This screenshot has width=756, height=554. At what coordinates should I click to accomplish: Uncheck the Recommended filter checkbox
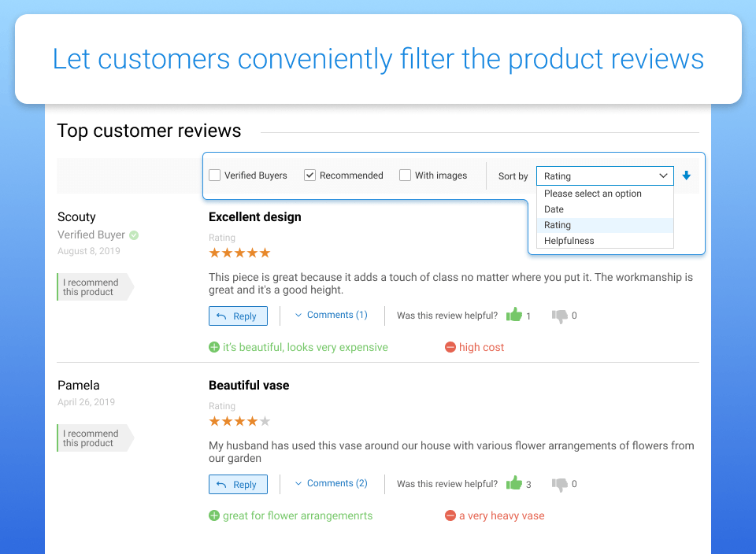pos(310,175)
